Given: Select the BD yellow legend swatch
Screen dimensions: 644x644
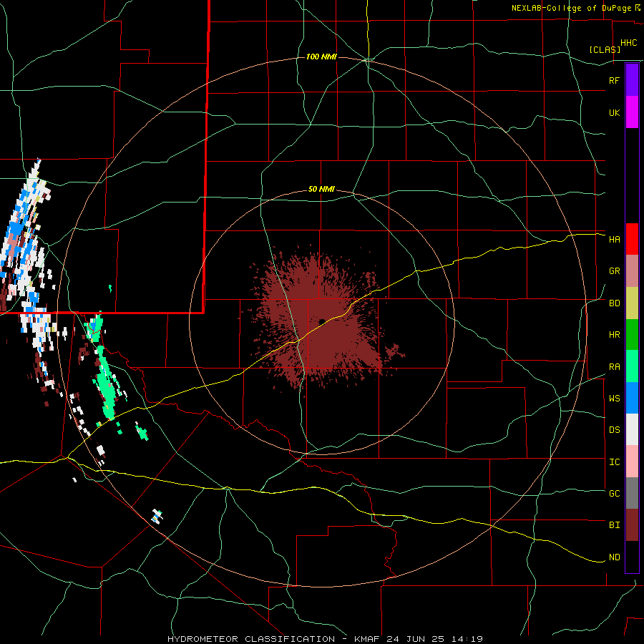Looking at the screenshot, I should (x=632, y=303).
